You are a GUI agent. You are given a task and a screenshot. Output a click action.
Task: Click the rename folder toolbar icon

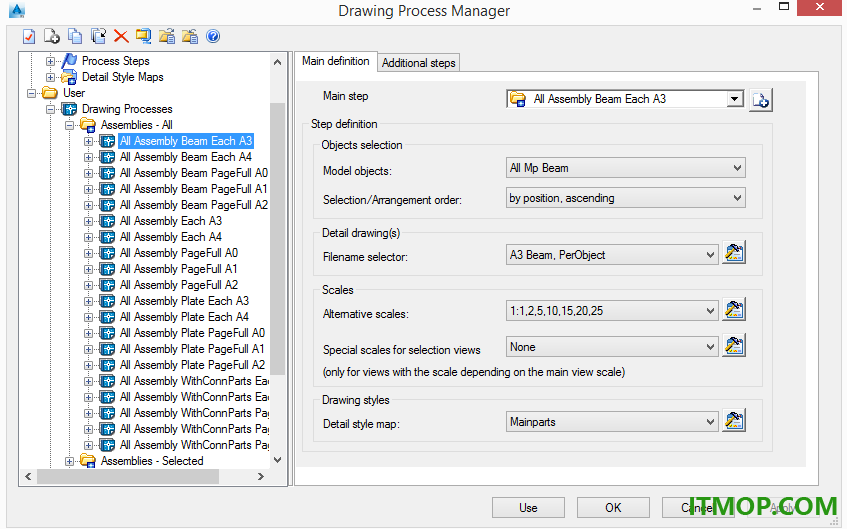point(144,36)
